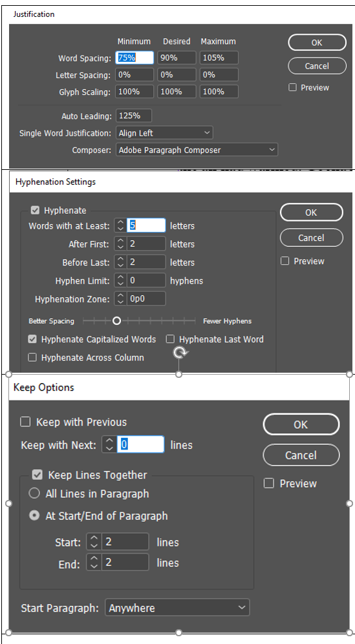Disable the Hyphenate checkbox
355x644 pixels.
36,211
